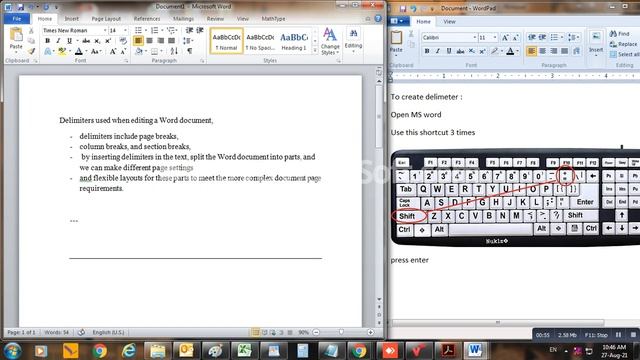Expand the Bullets dropdown arrow in Word
Image resolution: width=640 pixels, height=360 pixels.
point(146,31)
